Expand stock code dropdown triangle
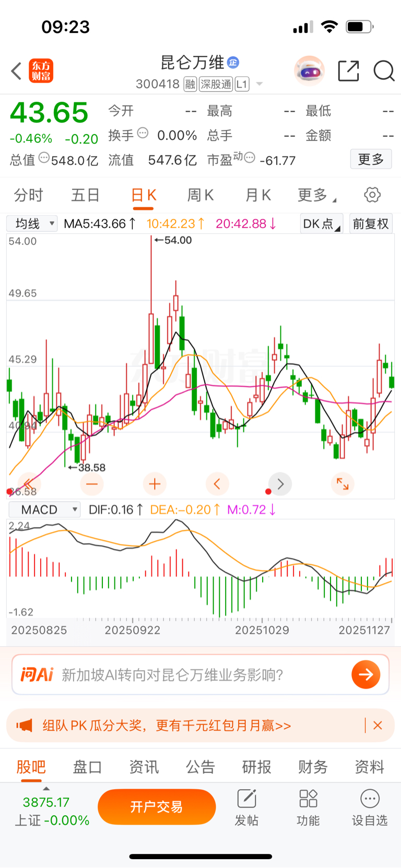 pyautogui.click(x=259, y=85)
